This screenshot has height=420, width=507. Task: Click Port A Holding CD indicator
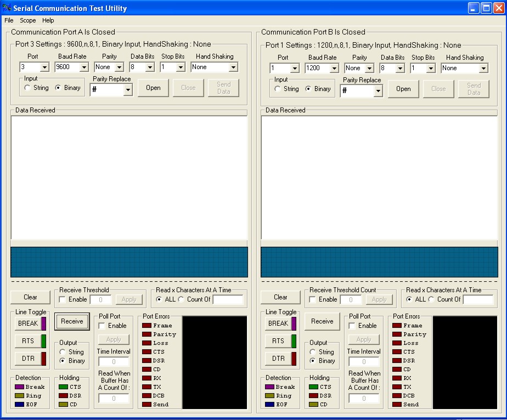(64, 404)
